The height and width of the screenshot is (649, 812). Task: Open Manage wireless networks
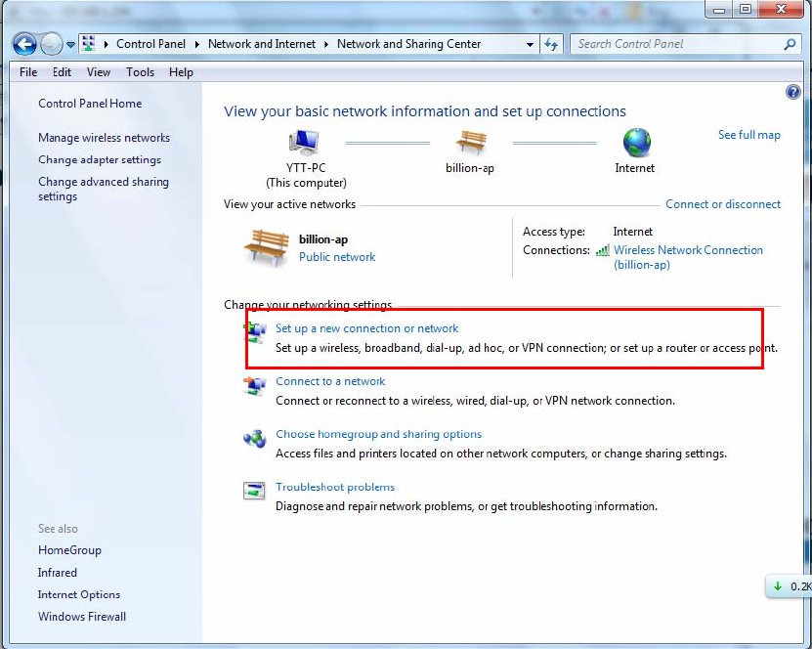click(105, 138)
